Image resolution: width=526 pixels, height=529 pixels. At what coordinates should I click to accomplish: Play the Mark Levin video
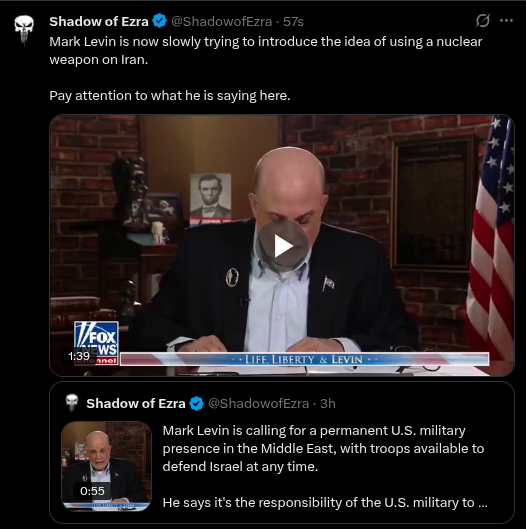(x=282, y=246)
